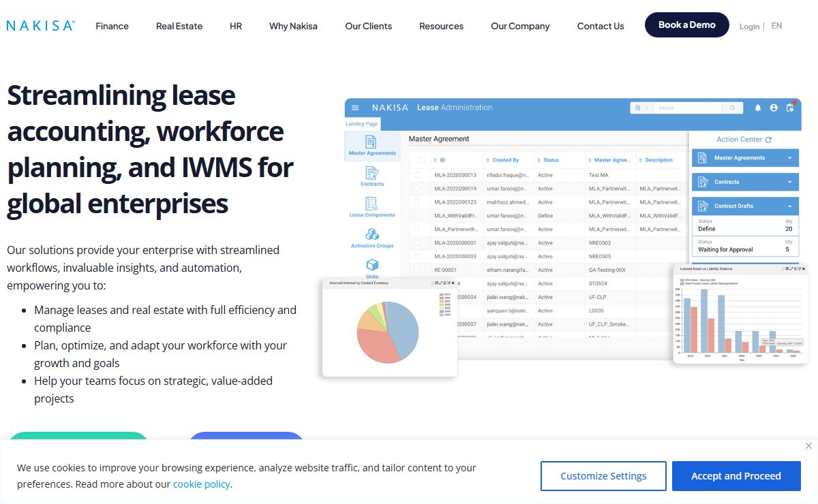Click 'Master Agree...' column header
This screenshot has width=818, height=504.
(x=612, y=160)
